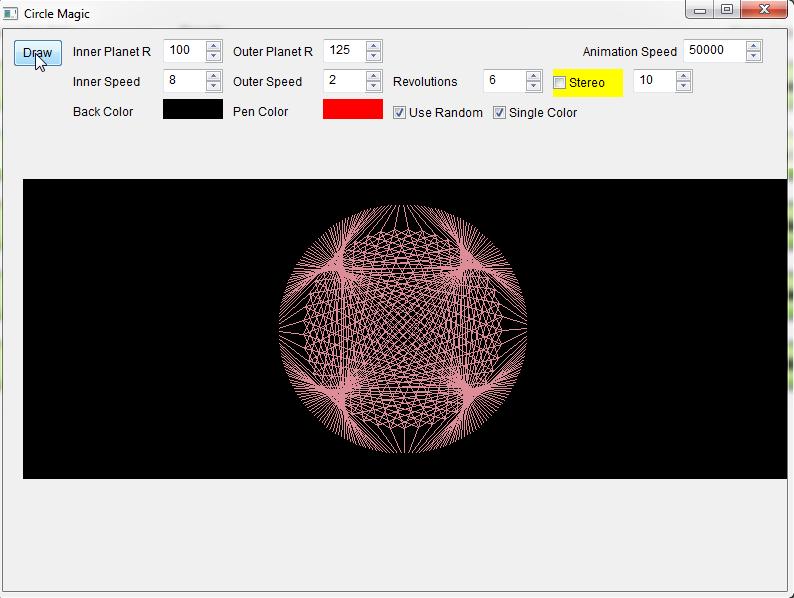Increase Revolutions count by one
Viewport: 794px width, 598px height.
point(533,76)
